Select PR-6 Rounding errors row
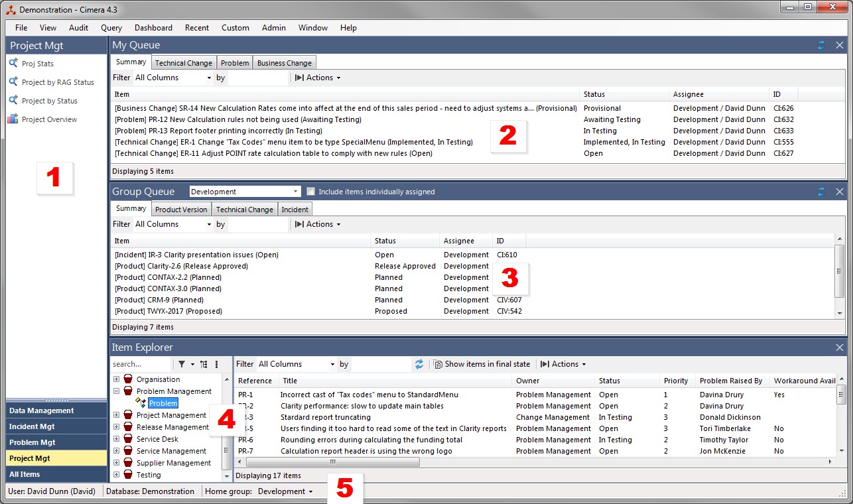 (x=536, y=440)
